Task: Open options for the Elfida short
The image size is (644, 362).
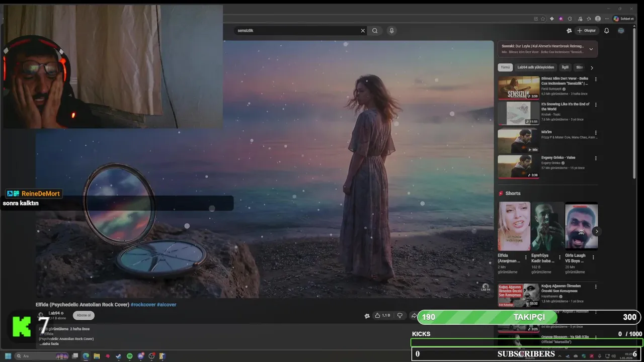Action: [x=526, y=257]
